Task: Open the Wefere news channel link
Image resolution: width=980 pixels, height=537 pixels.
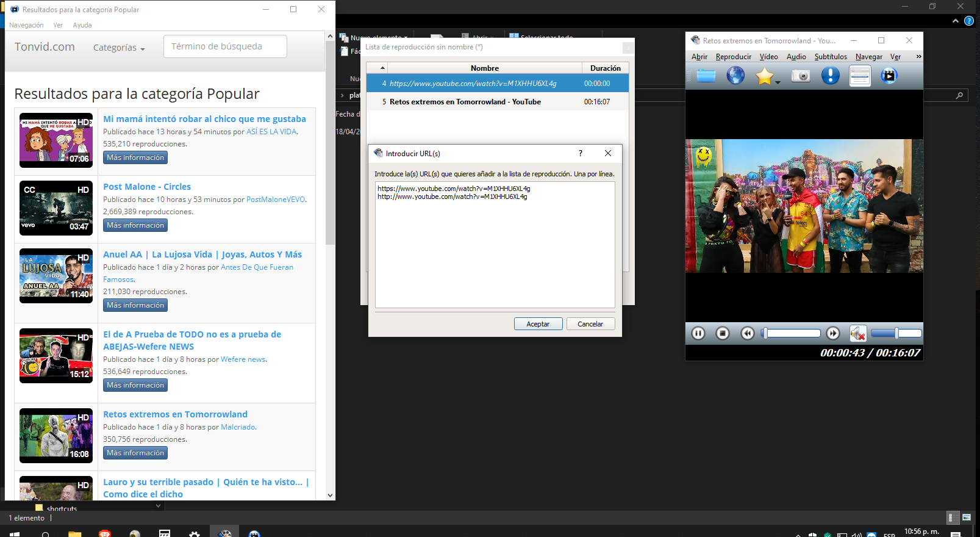Action: click(243, 359)
